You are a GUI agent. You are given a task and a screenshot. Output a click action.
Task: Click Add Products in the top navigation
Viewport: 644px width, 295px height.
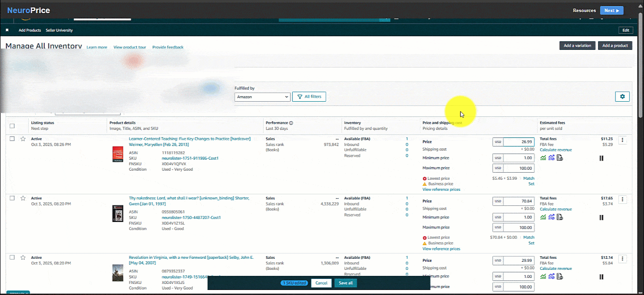pyautogui.click(x=30, y=30)
